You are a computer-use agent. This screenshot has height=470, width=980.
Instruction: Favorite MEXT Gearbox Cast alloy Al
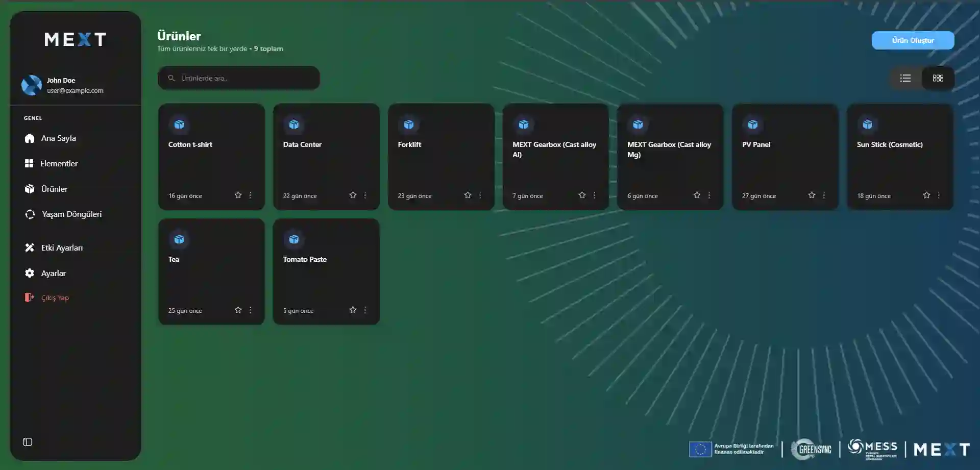582,195
